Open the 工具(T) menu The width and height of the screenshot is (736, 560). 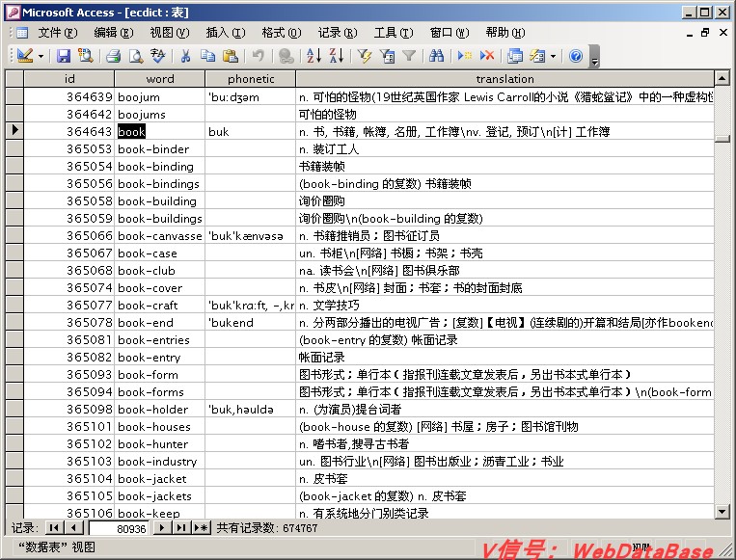(x=394, y=33)
